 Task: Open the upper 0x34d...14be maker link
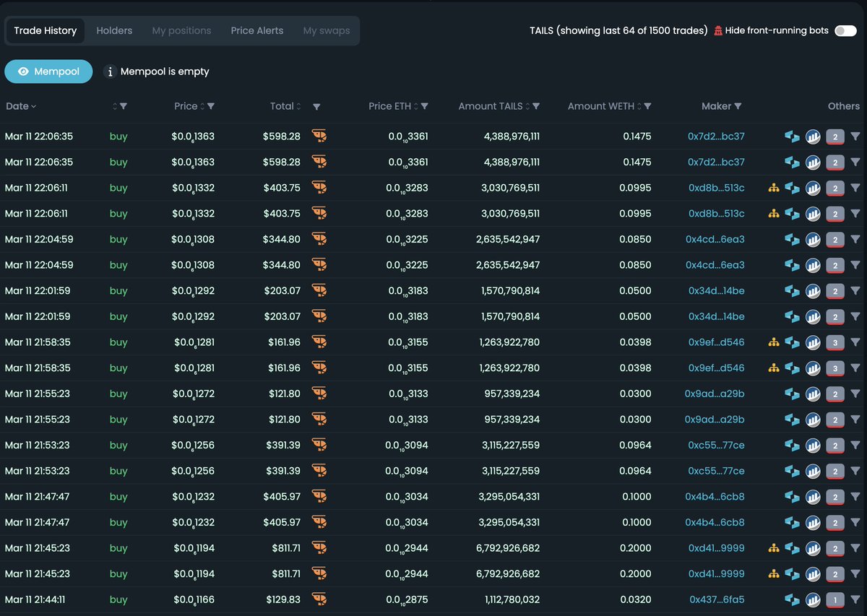(715, 290)
